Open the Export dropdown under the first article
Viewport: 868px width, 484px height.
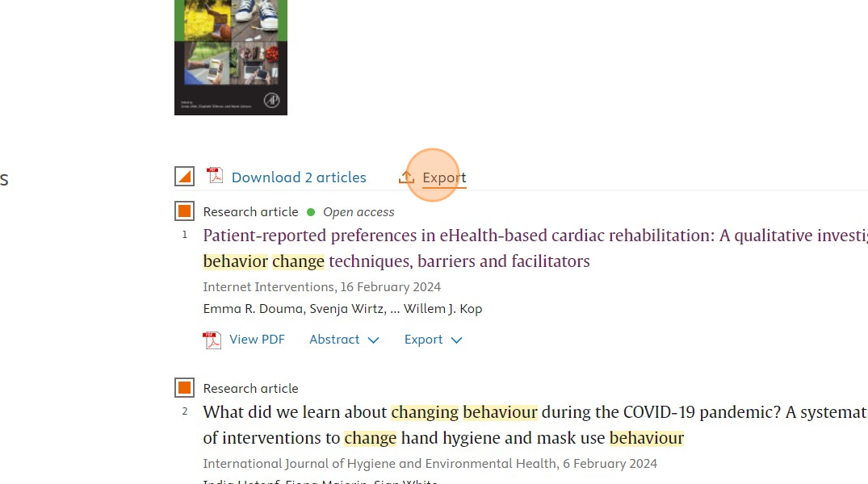point(433,340)
